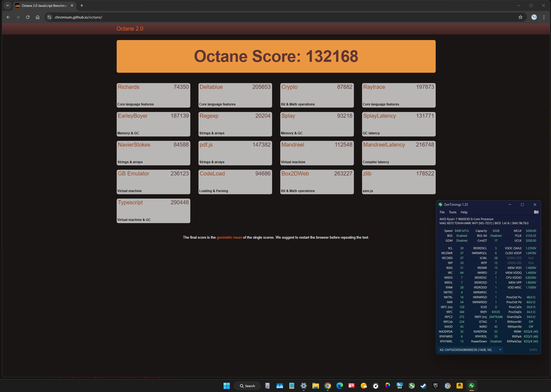This screenshot has height=392, width=551.
Task: Click the Deltablue benchmark card
Action: 235,95
